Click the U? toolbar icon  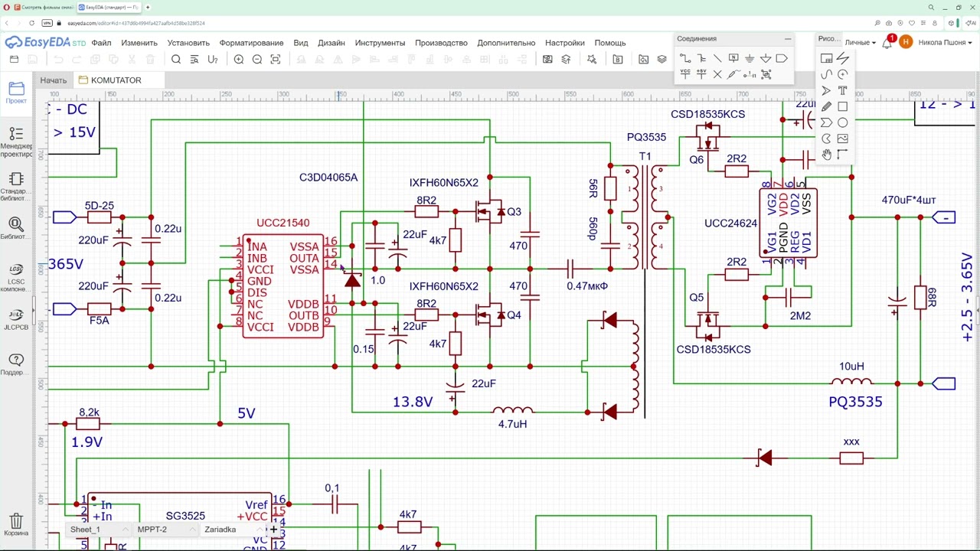pos(213,60)
